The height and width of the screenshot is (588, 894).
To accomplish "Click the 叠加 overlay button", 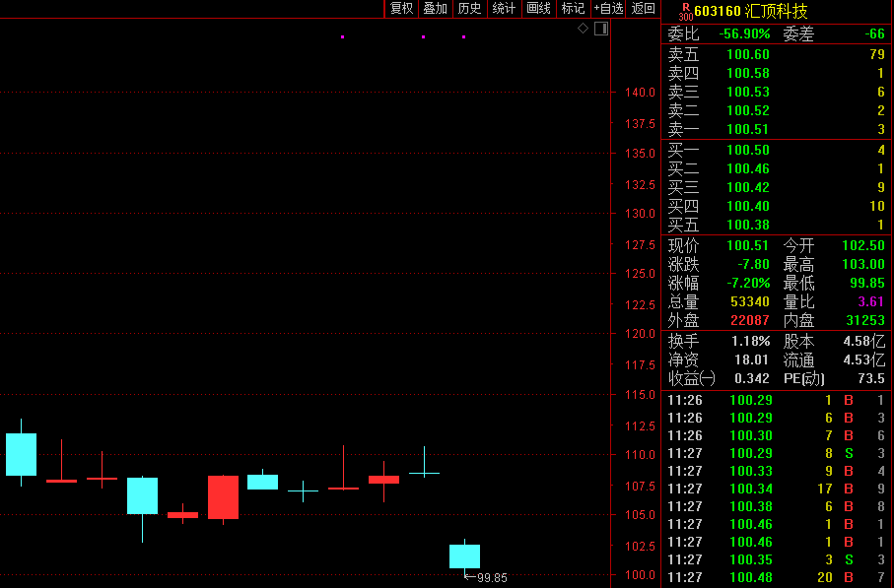I will pyautogui.click(x=435, y=9).
